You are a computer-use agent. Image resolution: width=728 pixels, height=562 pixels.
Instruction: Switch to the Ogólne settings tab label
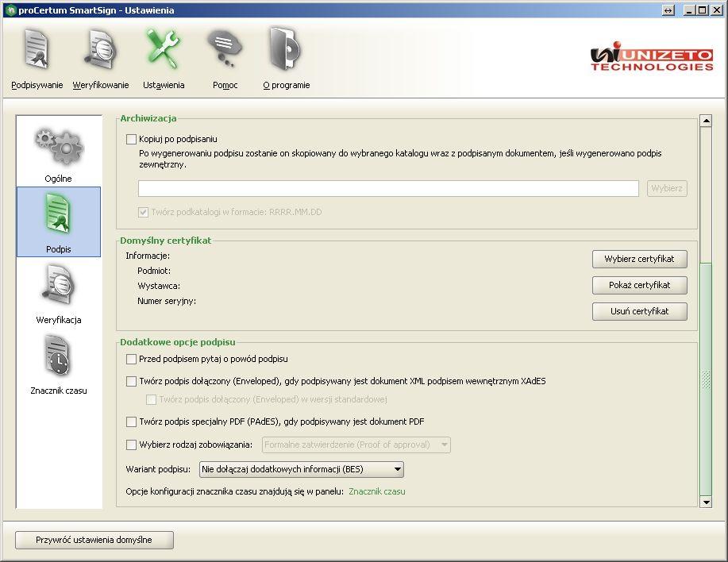pyautogui.click(x=59, y=179)
